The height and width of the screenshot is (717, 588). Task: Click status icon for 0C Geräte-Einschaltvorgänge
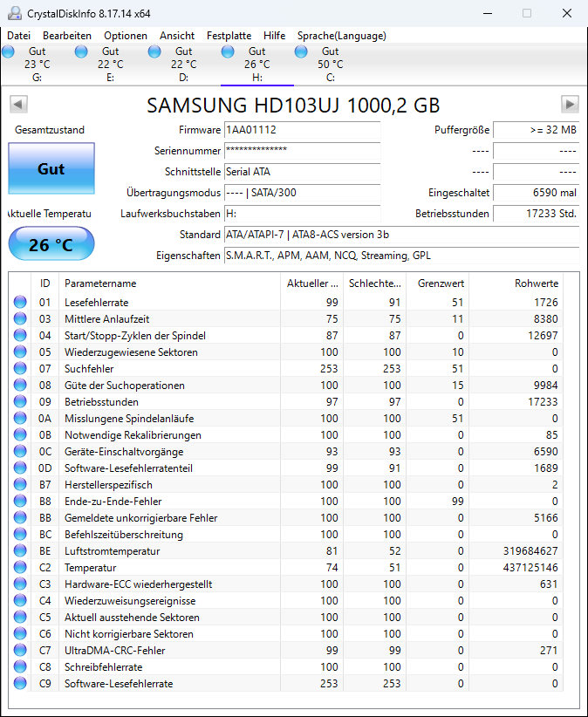click(20, 451)
